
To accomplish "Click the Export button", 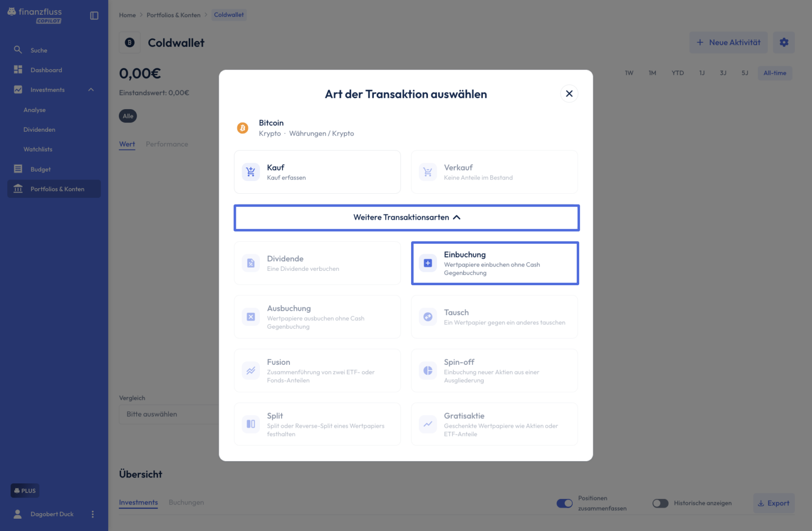I will (774, 503).
